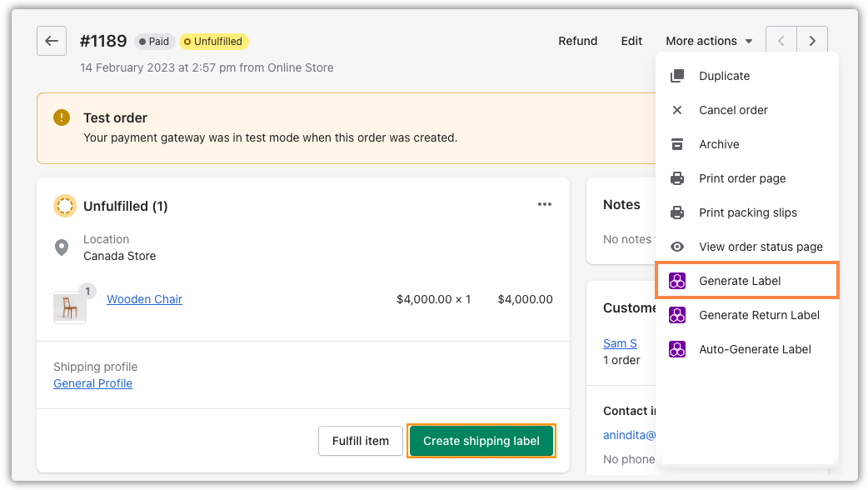Choose Print order page option
868x490 pixels.
click(747, 178)
